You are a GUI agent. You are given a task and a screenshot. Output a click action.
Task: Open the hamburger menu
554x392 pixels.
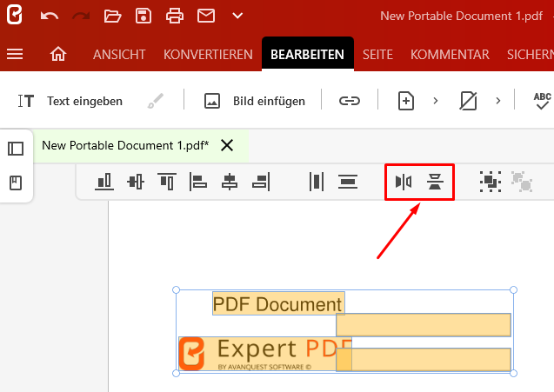point(15,54)
